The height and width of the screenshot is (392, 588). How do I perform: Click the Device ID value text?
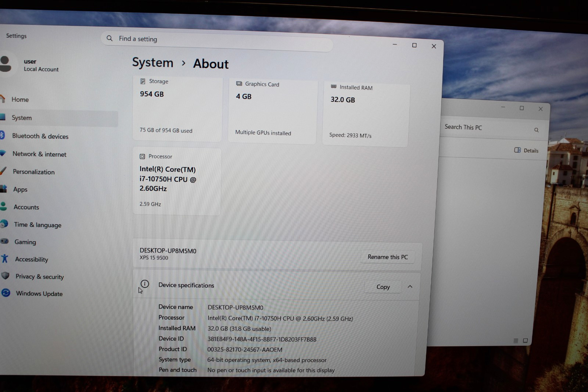click(262, 339)
